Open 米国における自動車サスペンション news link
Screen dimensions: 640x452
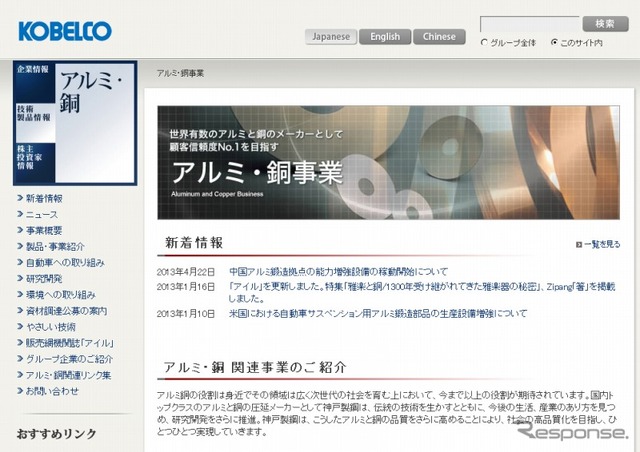(x=378, y=314)
